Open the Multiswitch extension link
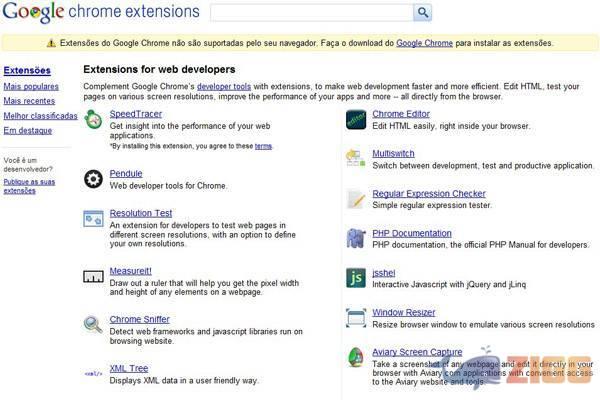600x400 pixels. click(393, 153)
